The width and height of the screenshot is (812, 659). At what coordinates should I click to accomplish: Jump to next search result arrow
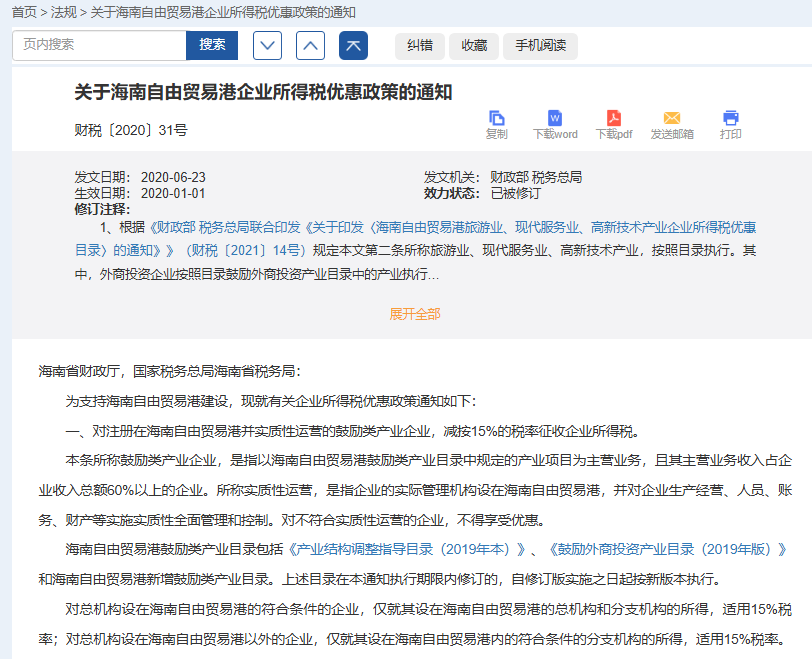(x=268, y=46)
